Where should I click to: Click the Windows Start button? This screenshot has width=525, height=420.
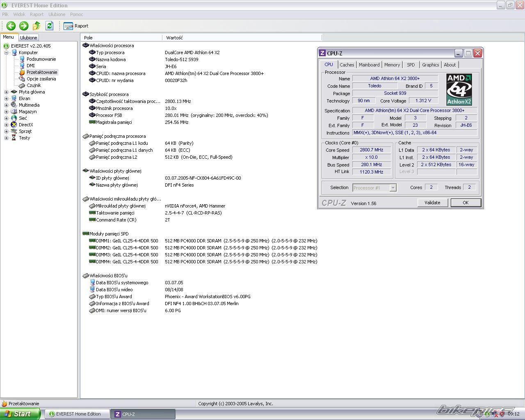(20, 414)
